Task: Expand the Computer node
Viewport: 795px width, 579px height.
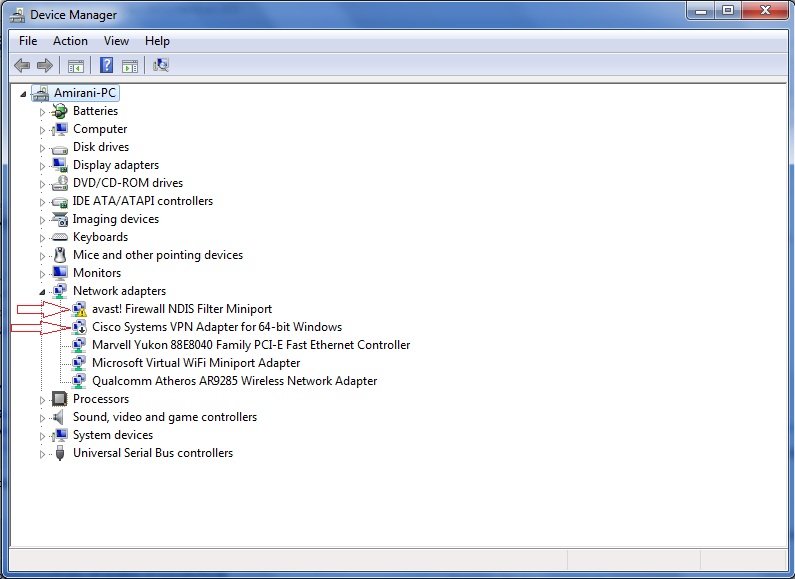Action: (x=42, y=130)
